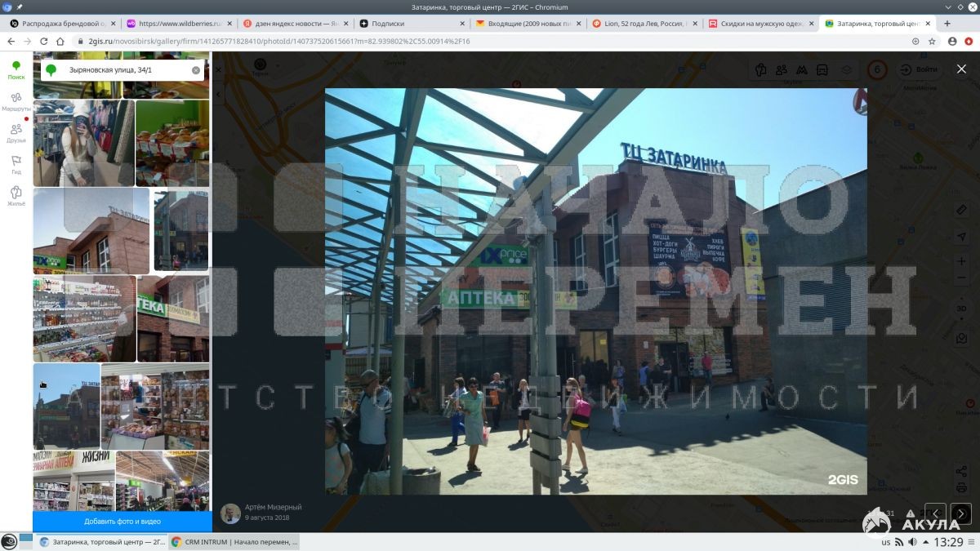Switch to Распродажа брендовой tab

coord(64,24)
